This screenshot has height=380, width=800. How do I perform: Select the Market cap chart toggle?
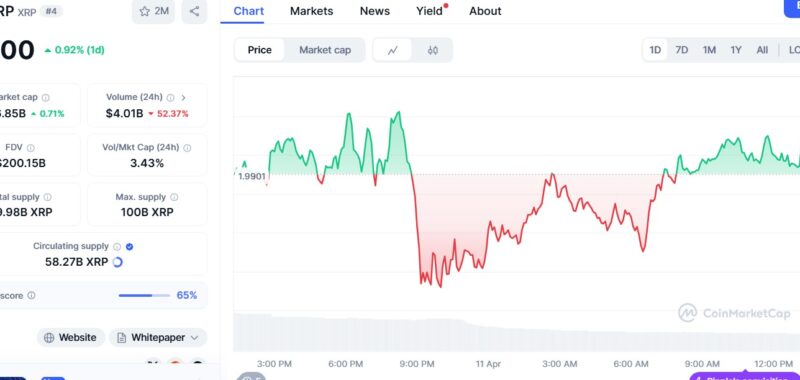pyautogui.click(x=325, y=50)
